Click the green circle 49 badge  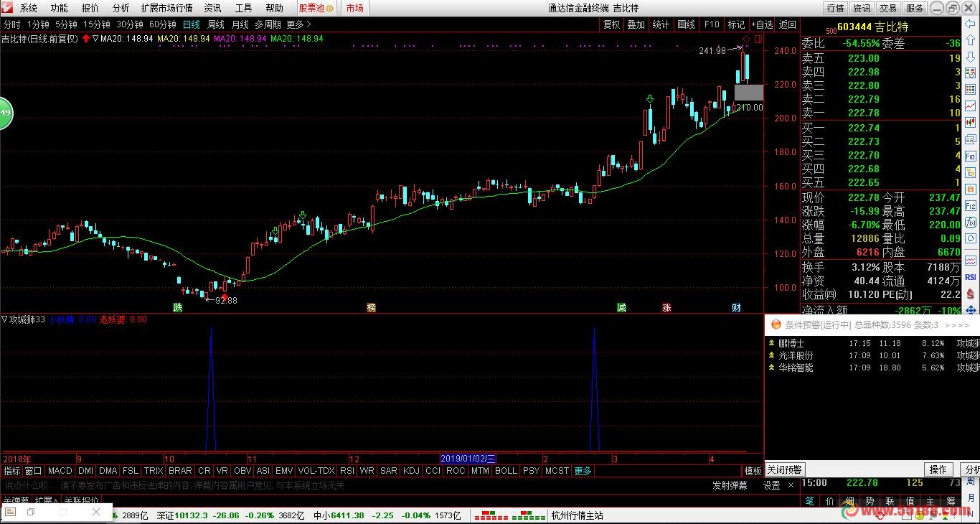click(x=6, y=113)
